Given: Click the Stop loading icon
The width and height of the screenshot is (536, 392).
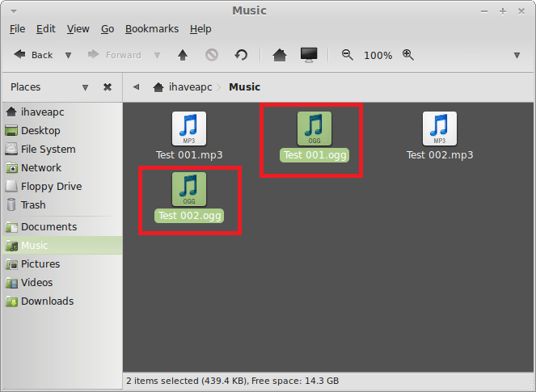Looking at the screenshot, I should [x=212, y=55].
